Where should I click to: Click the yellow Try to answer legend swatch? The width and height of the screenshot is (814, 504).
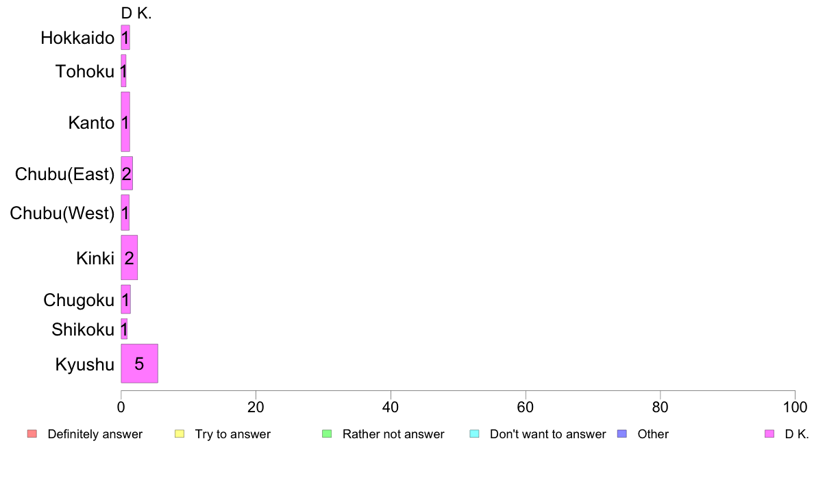coord(180,434)
